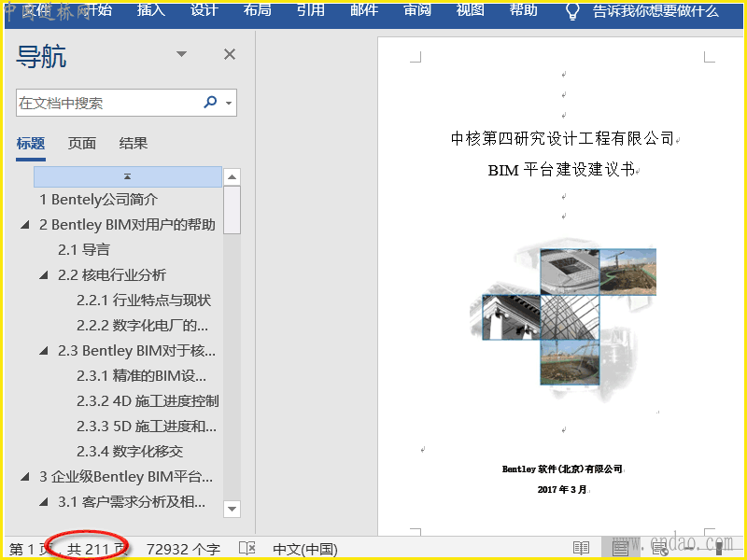
Task: Jump to top using the bar above headings
Action: click(128, 176)
